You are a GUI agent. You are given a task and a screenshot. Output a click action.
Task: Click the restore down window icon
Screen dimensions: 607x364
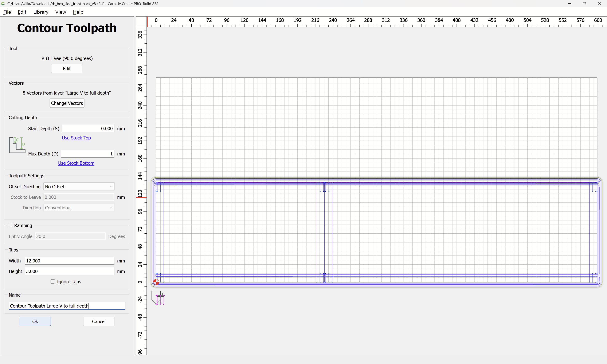[x=584, y=4]
